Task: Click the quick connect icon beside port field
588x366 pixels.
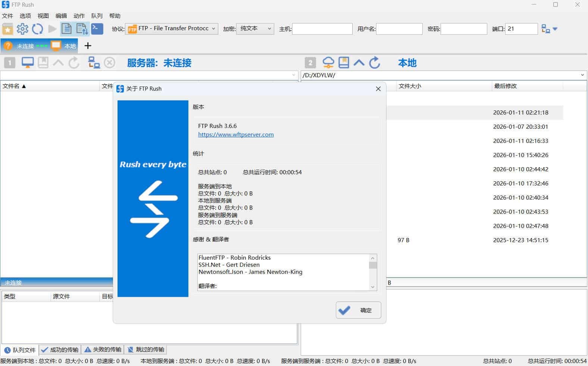Action: pos(546,29)
